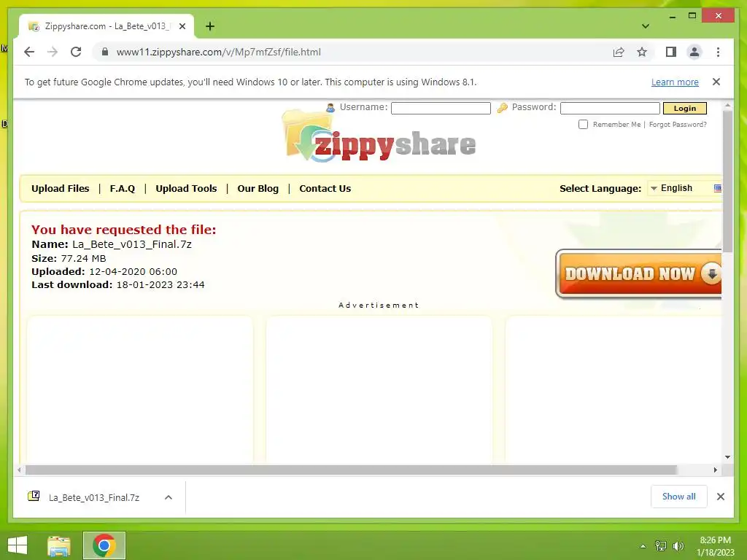Open the Upload Files menu item

60,189
